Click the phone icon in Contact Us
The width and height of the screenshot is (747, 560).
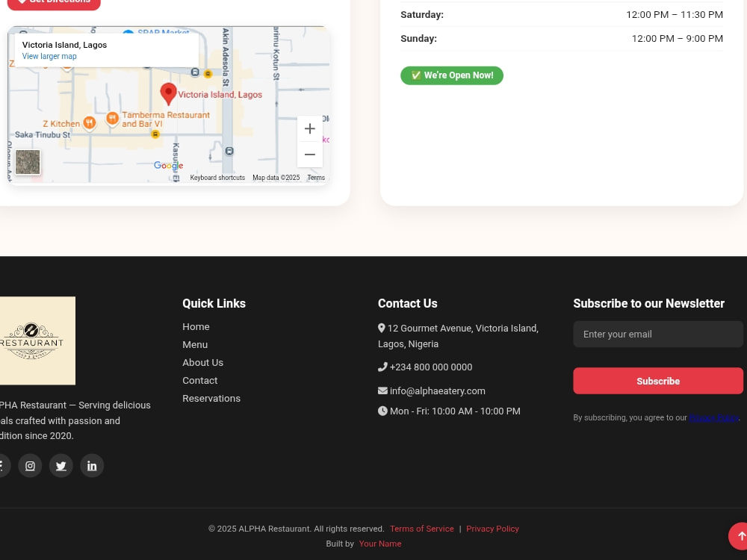coord(382,367)
